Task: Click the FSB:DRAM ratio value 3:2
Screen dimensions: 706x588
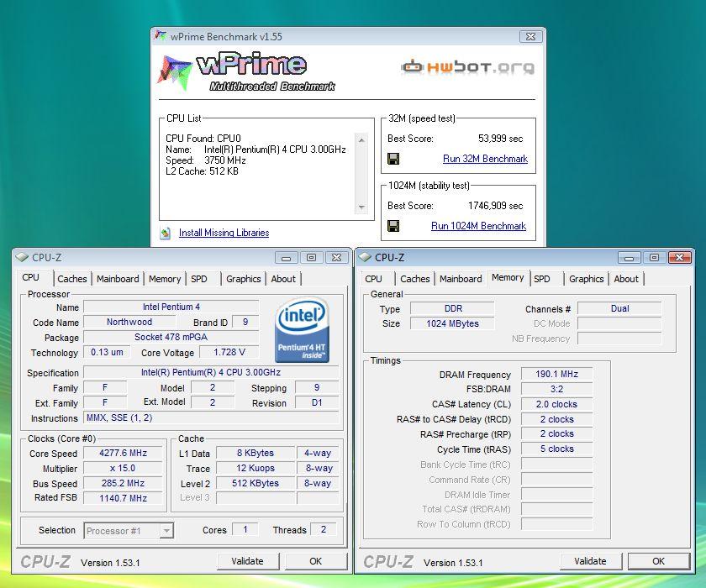Action: pos(557,389)
